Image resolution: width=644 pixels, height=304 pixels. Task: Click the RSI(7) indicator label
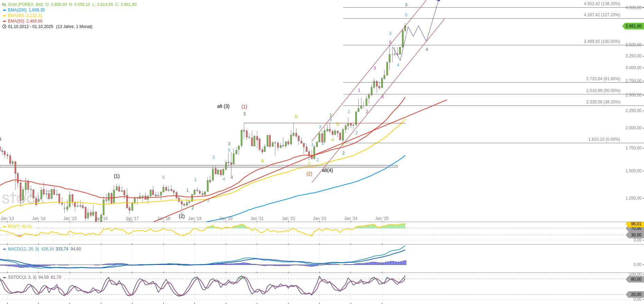pos(14,227)
